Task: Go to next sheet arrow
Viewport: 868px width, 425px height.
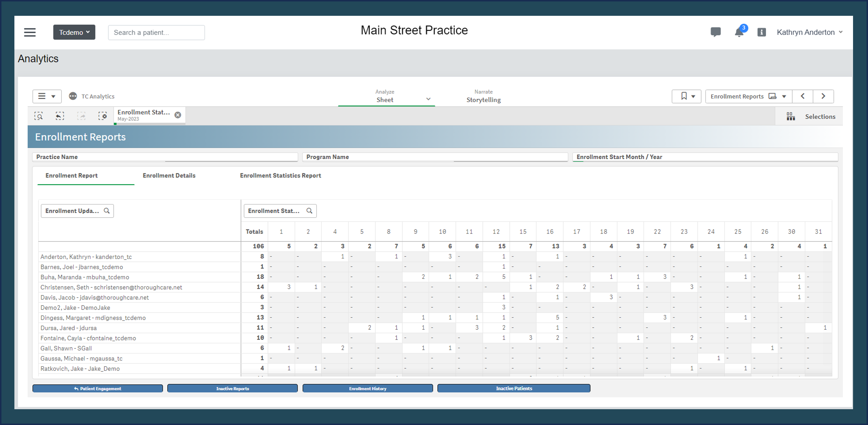Action: (823, 96)
